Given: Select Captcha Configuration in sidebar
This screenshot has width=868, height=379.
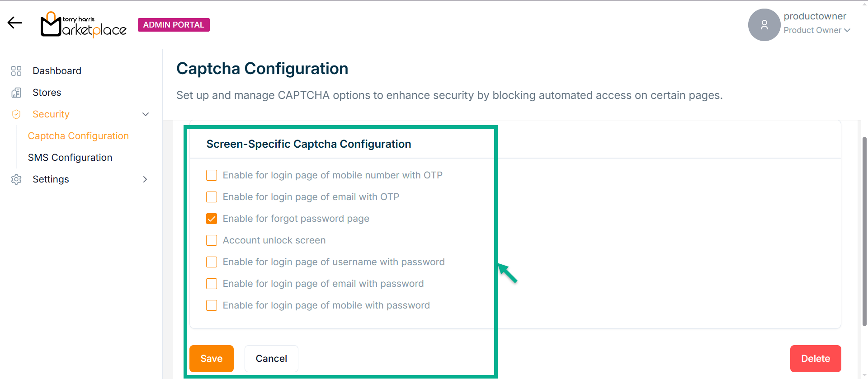Looking at the screenshot, I should pyautogui.click(x=78, y=136).
